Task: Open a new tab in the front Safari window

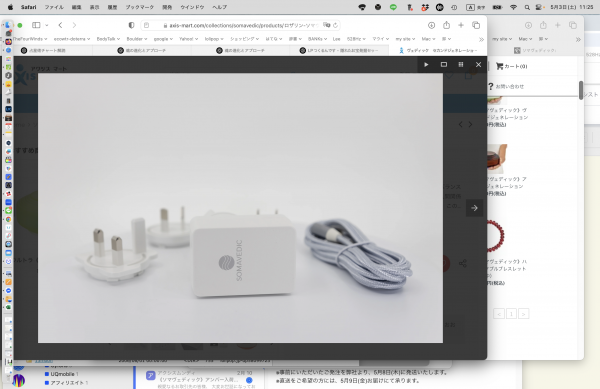Action: tap(461, 25)
